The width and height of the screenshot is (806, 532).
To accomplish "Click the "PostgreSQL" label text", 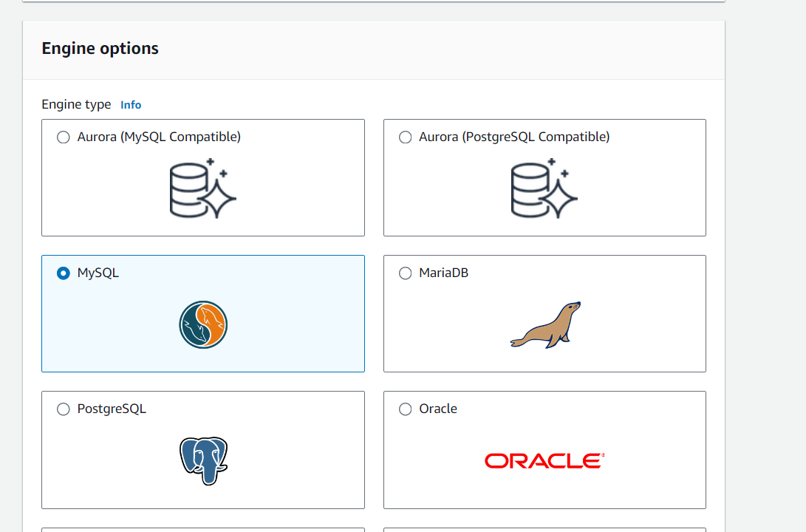I will click(x=112, y=409).
